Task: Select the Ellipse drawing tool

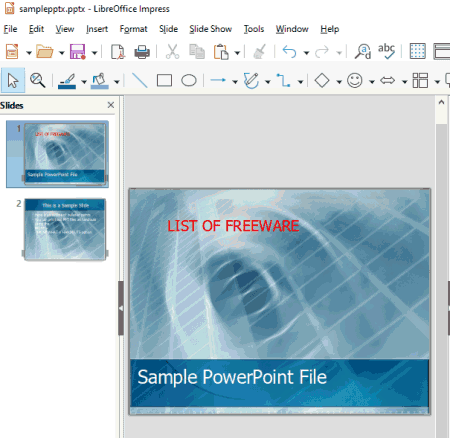Action: [189, 81]
